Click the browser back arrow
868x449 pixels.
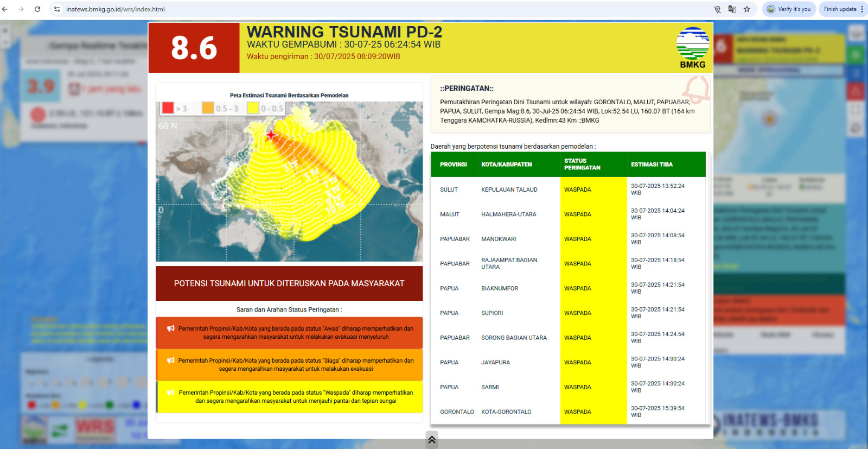[5, 9]
